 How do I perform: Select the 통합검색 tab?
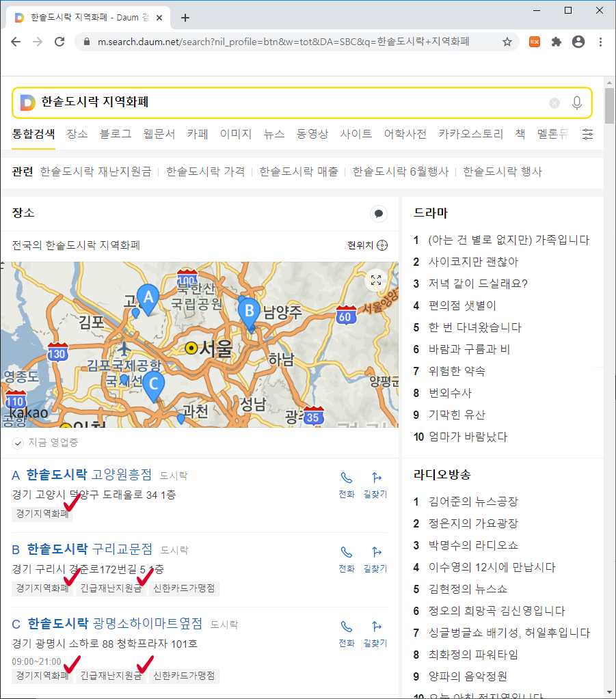(34, 134)
